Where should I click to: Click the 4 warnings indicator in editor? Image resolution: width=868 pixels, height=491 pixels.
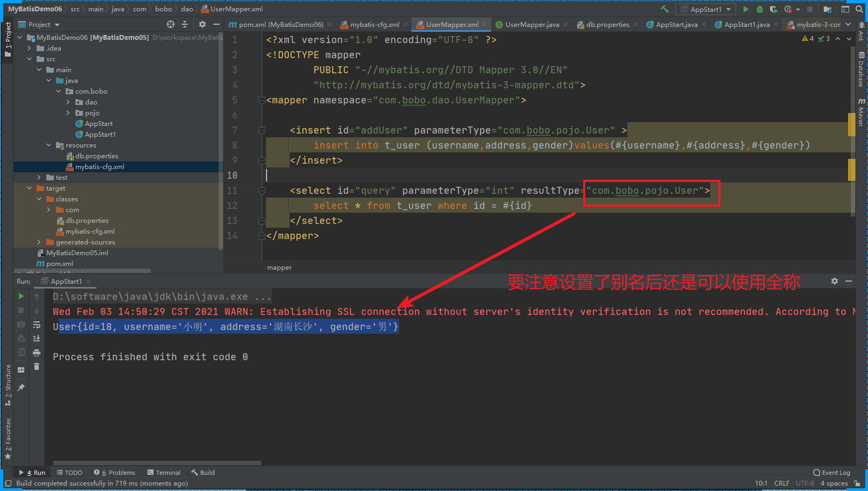pyautogui.click(x=808, y=39)
